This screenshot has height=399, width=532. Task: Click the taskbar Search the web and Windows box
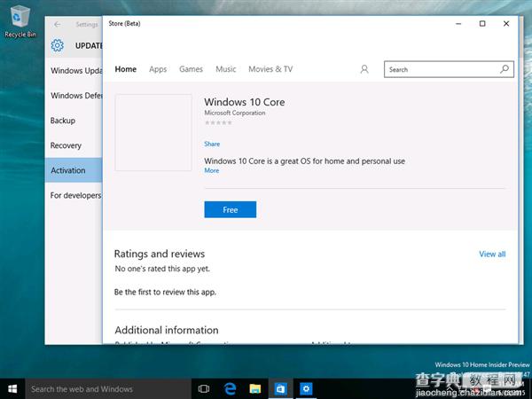(107, 389)
